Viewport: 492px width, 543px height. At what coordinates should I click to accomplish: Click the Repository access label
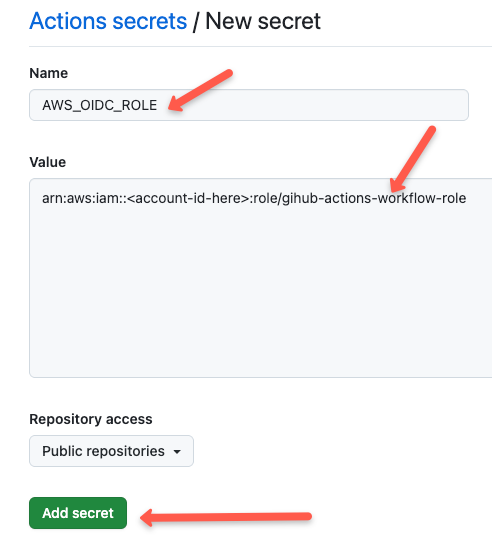click(x=91, y=419)
